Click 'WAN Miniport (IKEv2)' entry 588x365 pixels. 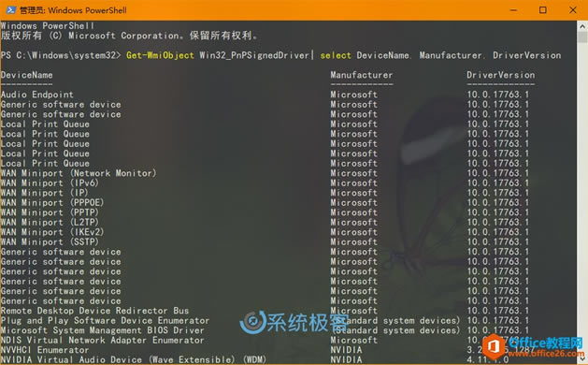click(x=52, y=232)
